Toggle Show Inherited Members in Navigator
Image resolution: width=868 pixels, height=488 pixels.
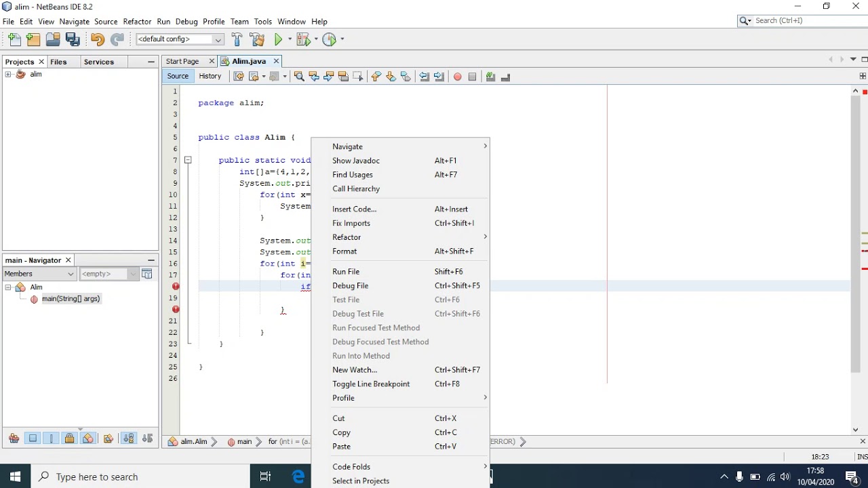pyautogui.click(x=14, y=439)
